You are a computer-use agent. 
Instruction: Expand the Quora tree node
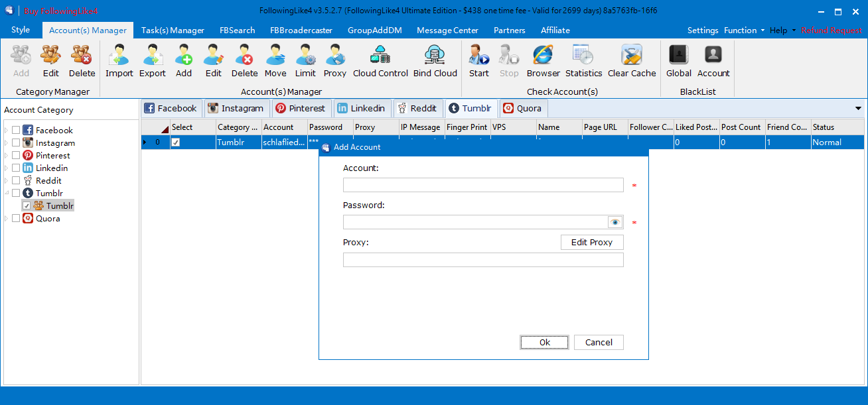[7, 219]
